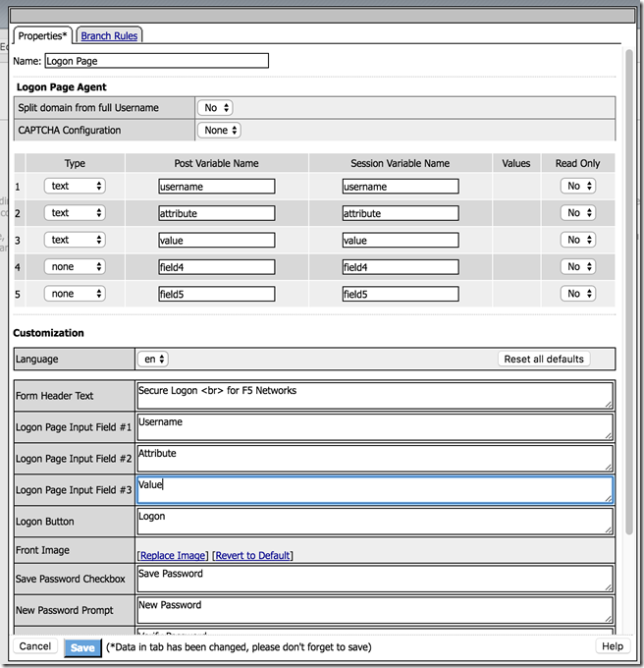Switch to the Branch Rules tab
644x668 pixels.
tap(110, 35)
